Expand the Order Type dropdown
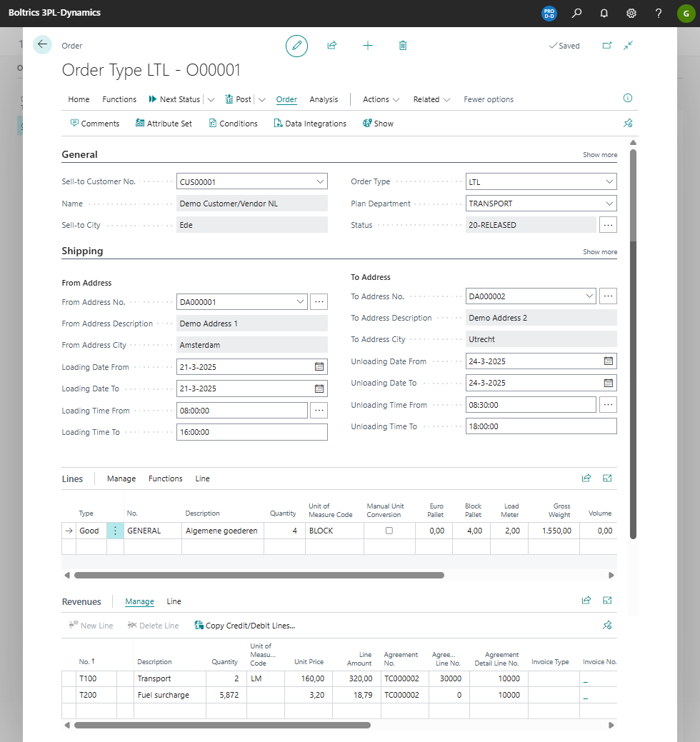Screen dimensions: 700x742 609,182
